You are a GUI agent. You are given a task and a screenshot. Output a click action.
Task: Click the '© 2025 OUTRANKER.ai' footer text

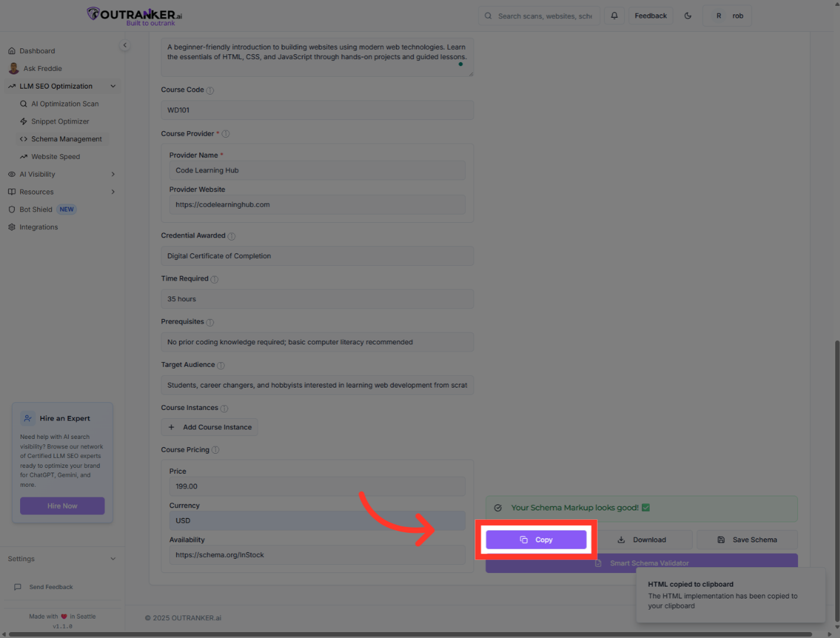coord(183,618)
